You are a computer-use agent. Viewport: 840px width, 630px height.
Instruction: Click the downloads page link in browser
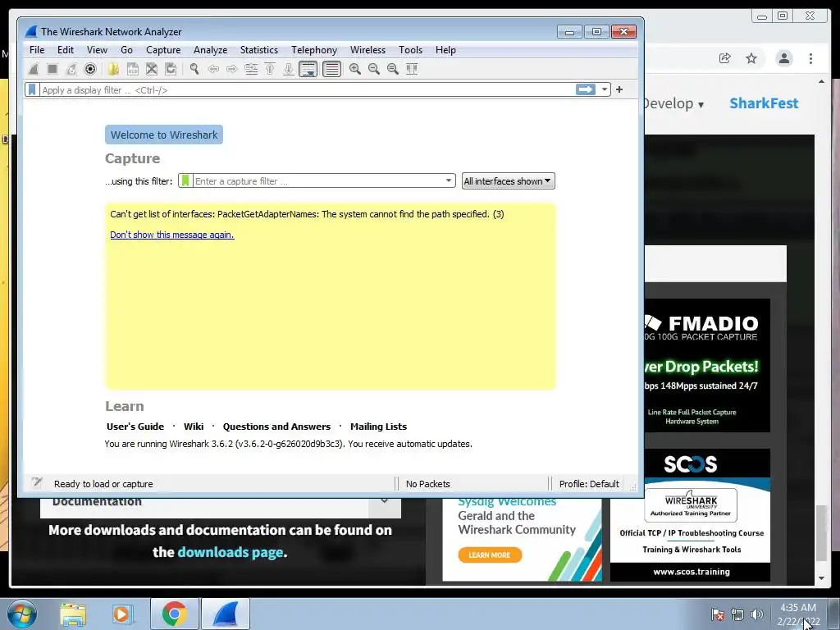tap(230, 552)
